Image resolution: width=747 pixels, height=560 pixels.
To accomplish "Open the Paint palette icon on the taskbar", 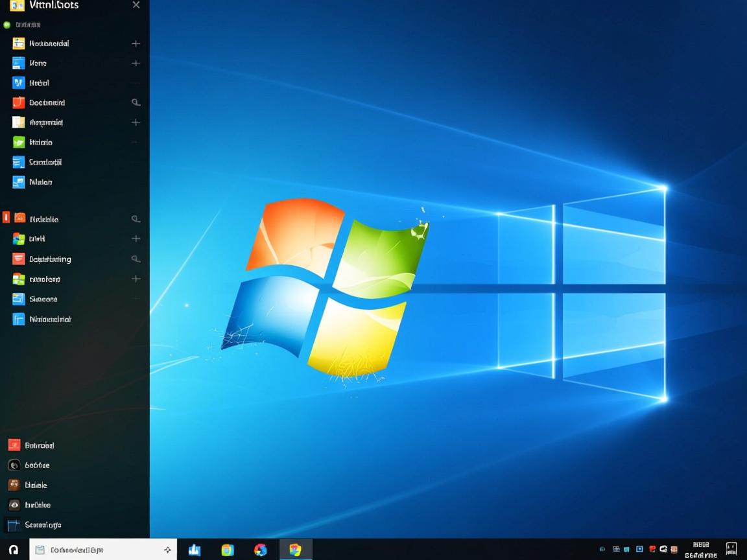I will [x=296, y=549].
